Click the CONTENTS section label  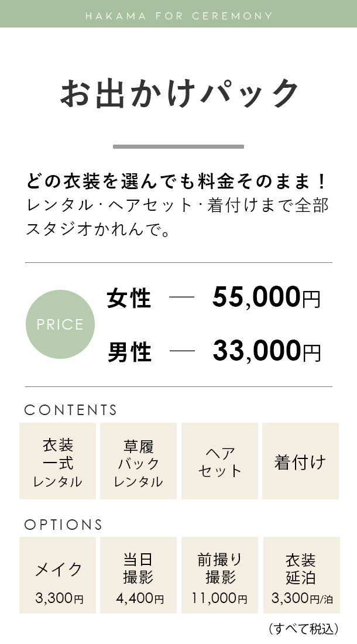tap(71, 410)
